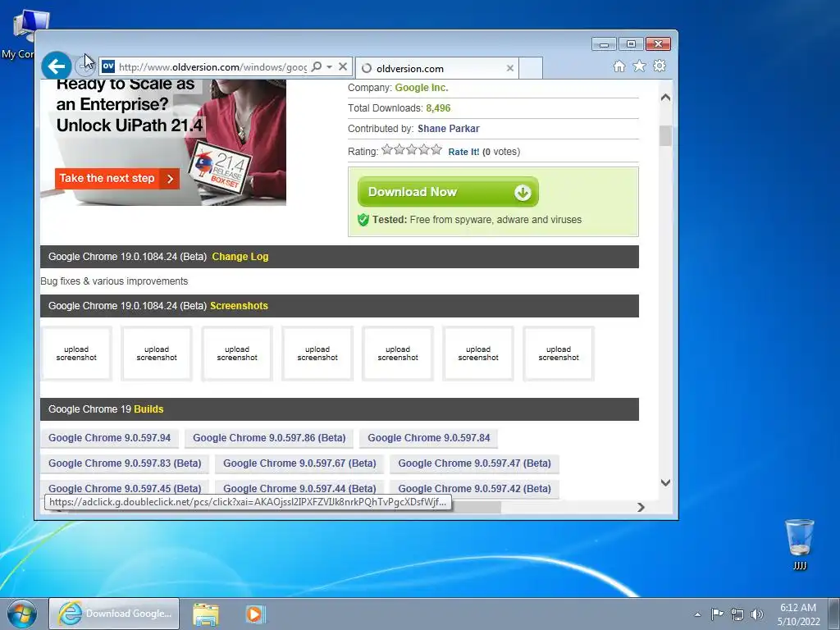Click the vertical scrollbar thumb
The image size is (840, 630).
click(x=665, y=135)
